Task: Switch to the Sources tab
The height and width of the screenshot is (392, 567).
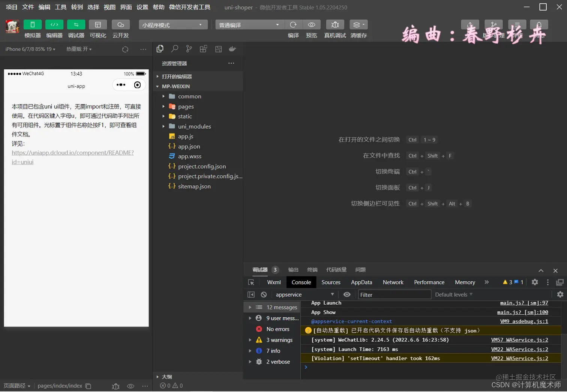Action: click(x=331, y=282)
